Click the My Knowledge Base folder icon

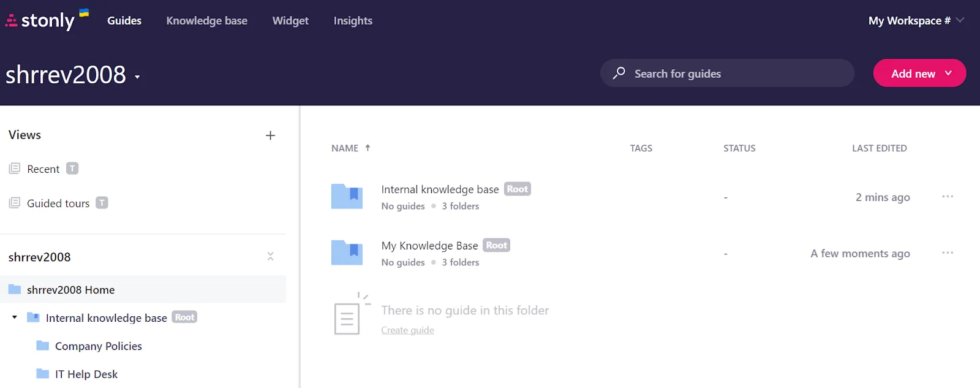tap(347, 253)
